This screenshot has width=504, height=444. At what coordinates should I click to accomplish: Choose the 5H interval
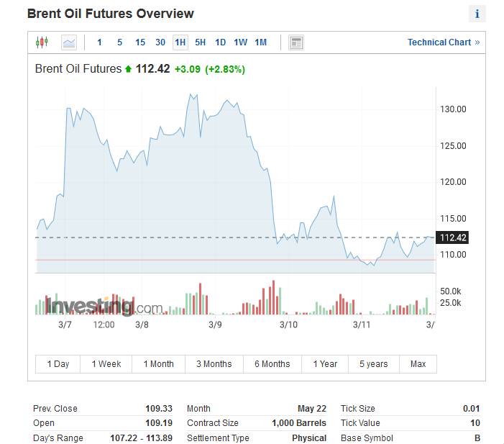pyautogui.click(x=201, y=42)
